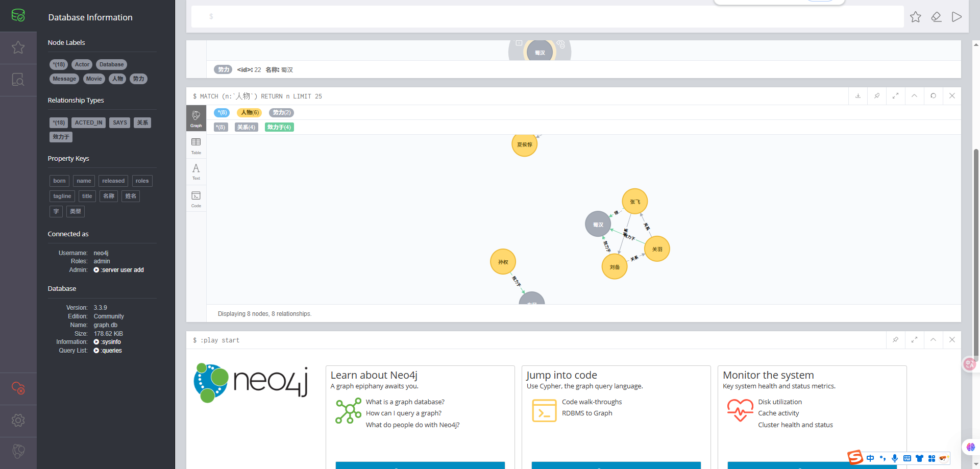Screen dimensions: 980x469
Task: Rerun the MATCH query
Action: pos(933,96)
